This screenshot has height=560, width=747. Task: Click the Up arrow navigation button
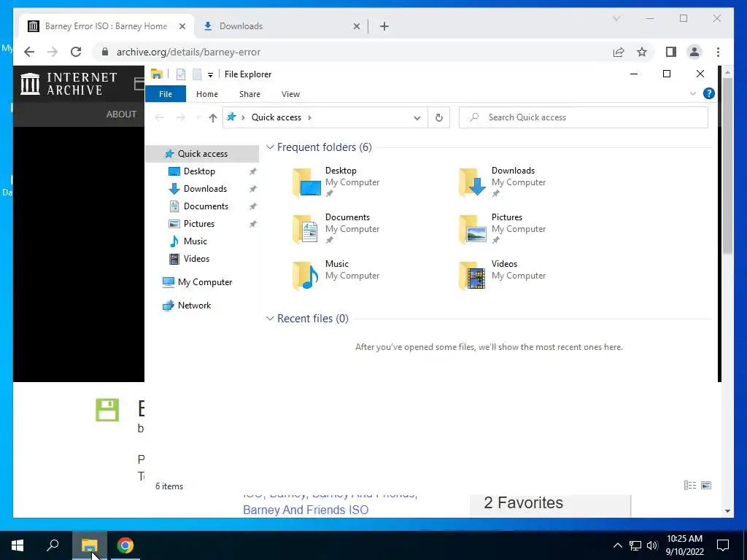point(212,117)
